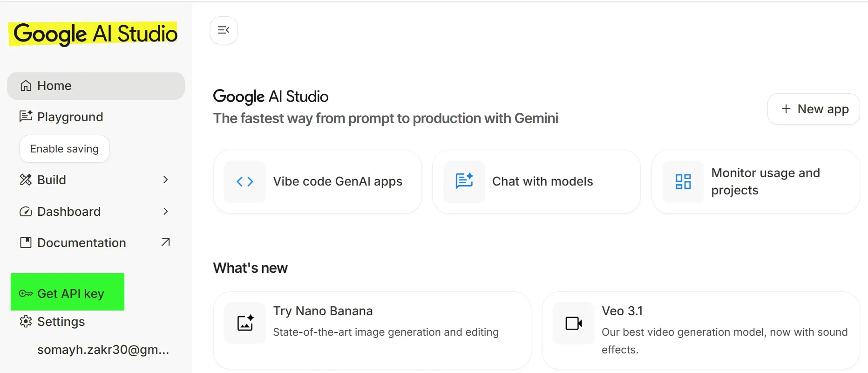Click the collapse sidebar menu icon

pyautogui.click(x=224, y=30)
